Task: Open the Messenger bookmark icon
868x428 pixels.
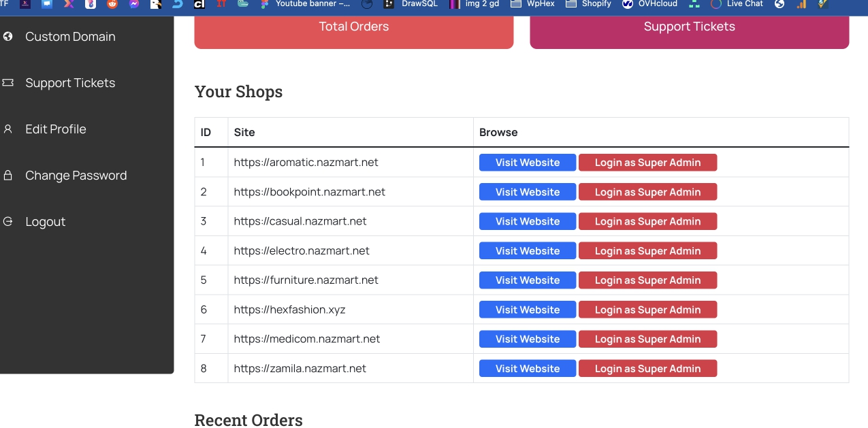Action: click(x=134, y=4)
